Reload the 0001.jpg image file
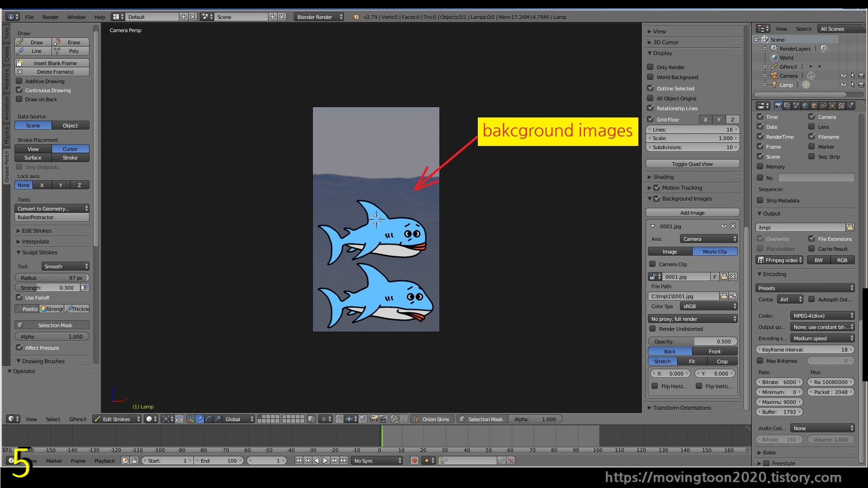Image resolution: width=868 pixels, height=488 pixels. (733, 296)
